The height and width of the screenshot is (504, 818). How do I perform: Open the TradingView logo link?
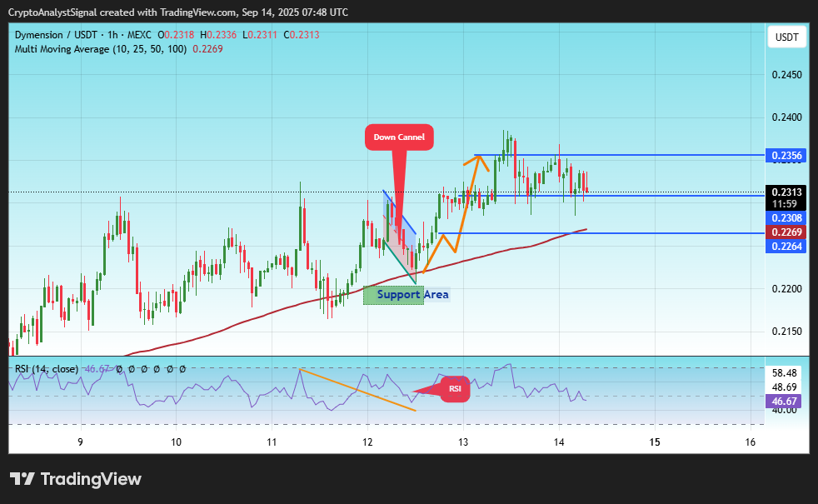point(76,479)
